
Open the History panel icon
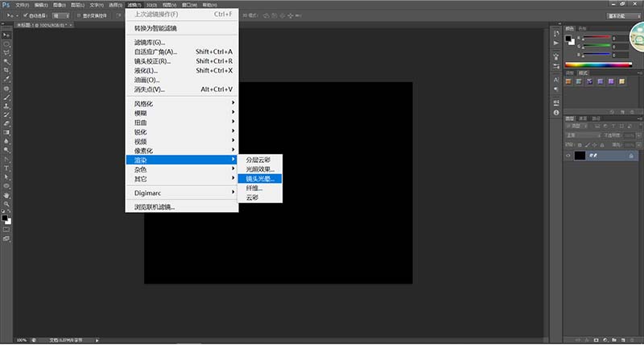(x=556, y=34)
